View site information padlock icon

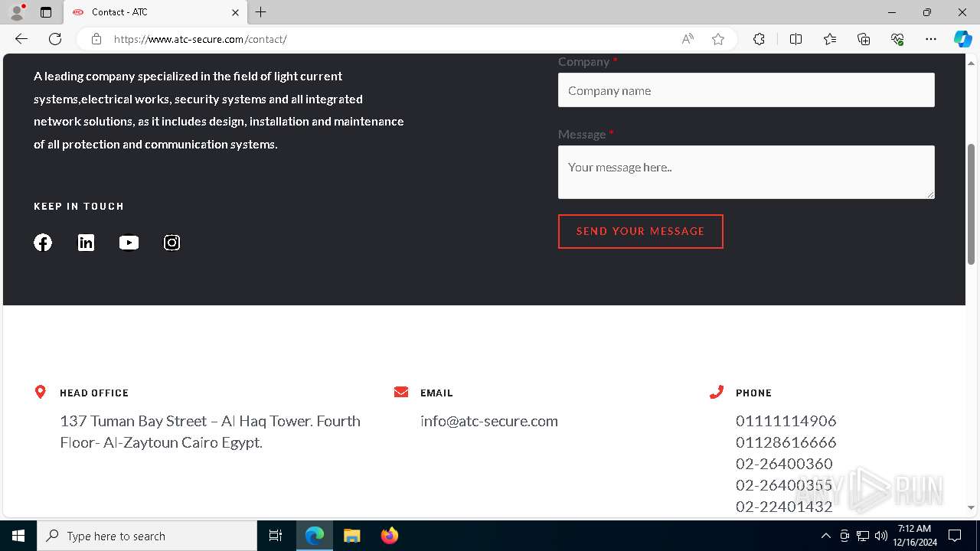point(96,39)
